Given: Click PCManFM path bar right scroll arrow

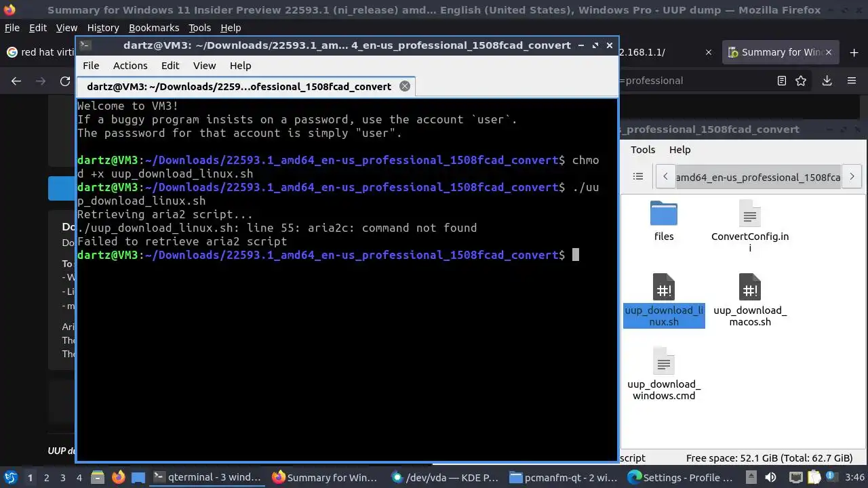Looking at the screenshot, I should 852,177.
